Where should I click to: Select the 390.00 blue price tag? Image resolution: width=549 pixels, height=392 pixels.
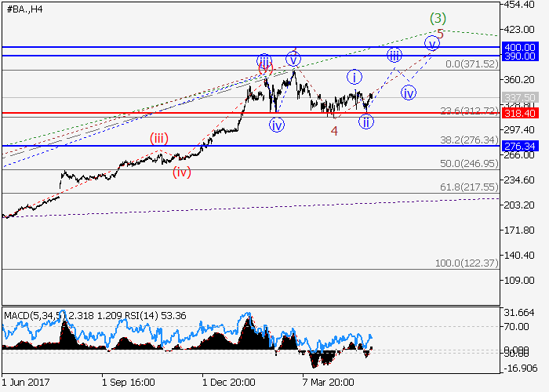pyautogui.click(x=520, y=56)
